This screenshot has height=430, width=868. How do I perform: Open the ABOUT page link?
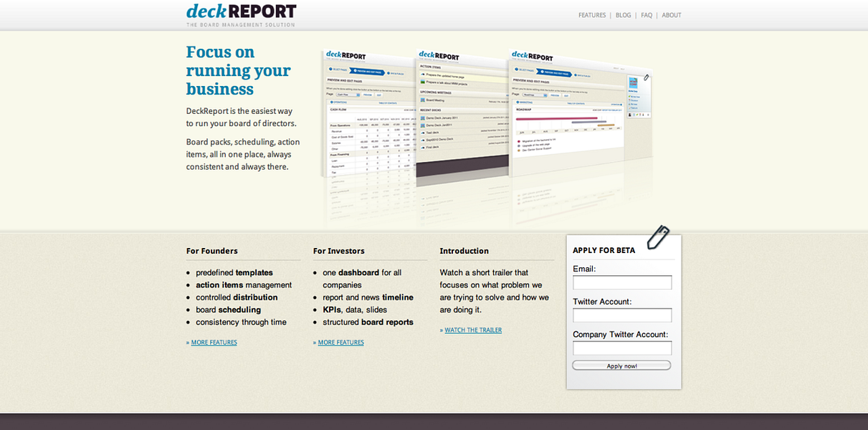point(672,15)
